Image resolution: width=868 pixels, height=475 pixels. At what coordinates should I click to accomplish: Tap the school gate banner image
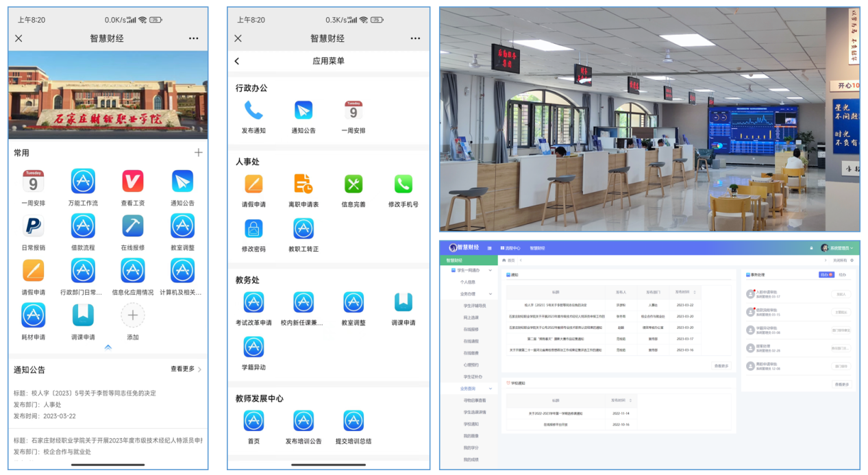coord(108,95)
